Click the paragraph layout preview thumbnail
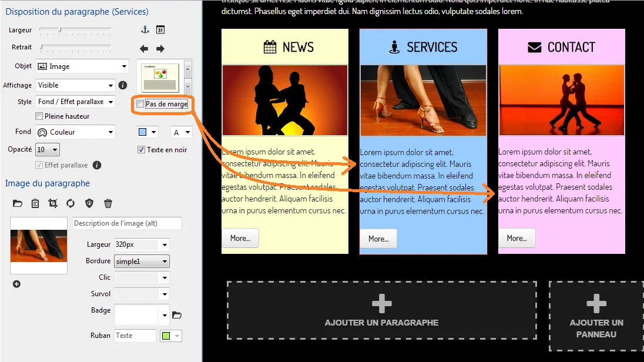 160,78
